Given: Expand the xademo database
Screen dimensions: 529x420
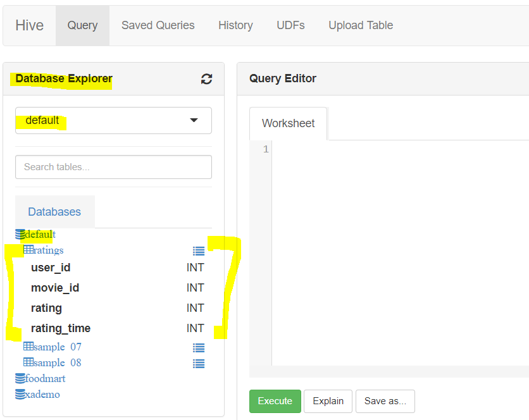Looking at the screenshot, I should pyautogui.click(x=42, y=394).
